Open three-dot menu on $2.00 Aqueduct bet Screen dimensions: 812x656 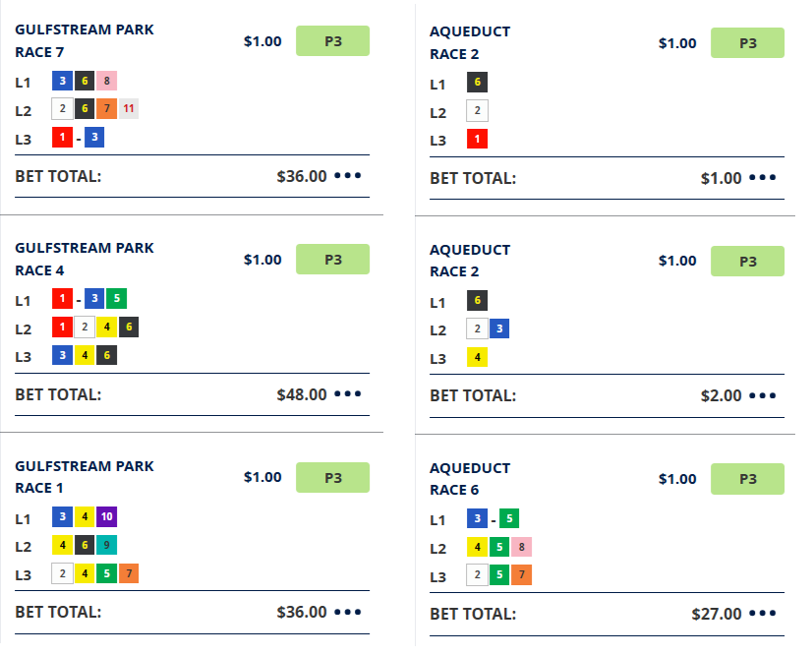(763, 396)
